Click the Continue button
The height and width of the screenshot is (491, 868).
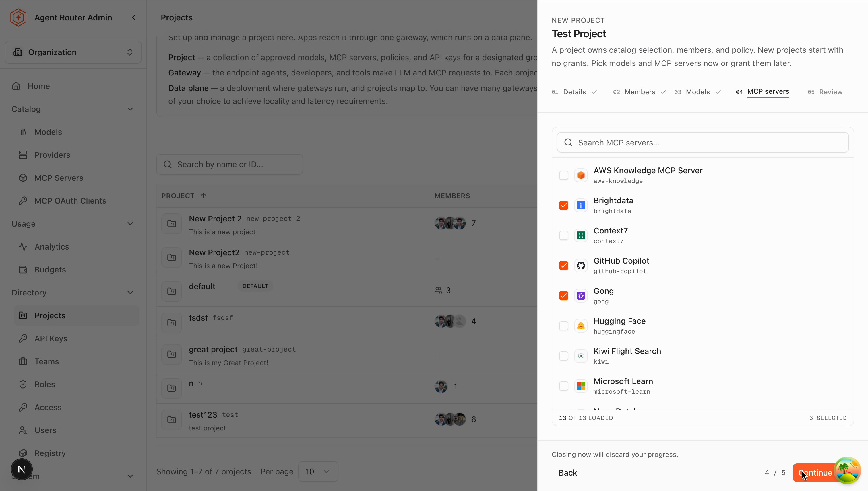coord(815,473)
